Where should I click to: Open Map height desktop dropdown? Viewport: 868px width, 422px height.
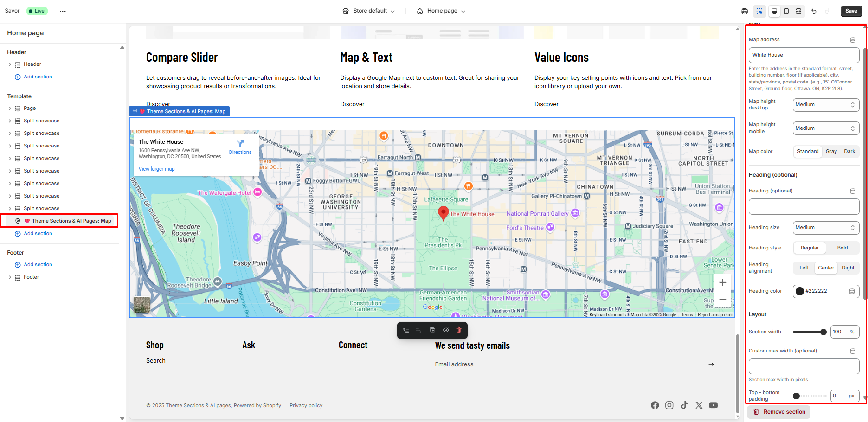[x=826, y=105]
